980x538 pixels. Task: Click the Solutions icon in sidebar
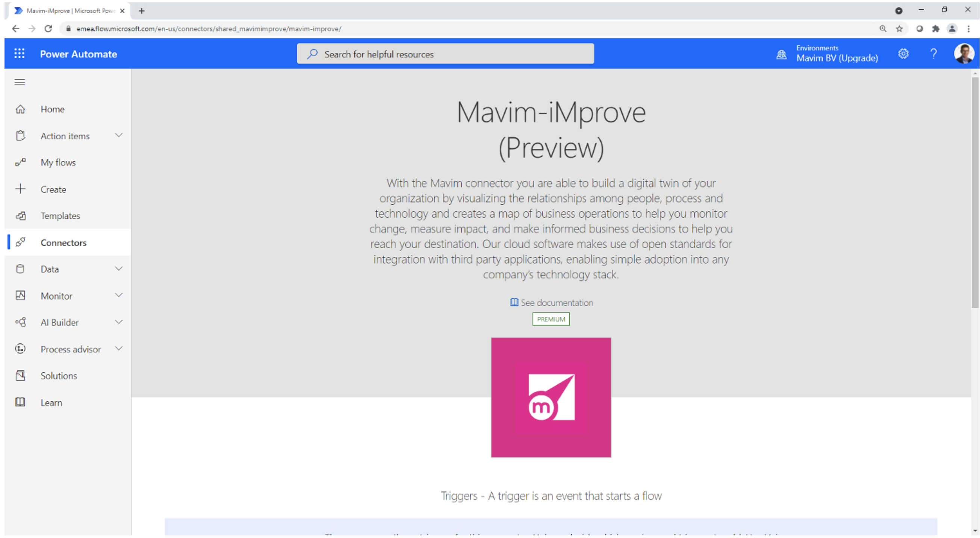(x=21, y=376)
